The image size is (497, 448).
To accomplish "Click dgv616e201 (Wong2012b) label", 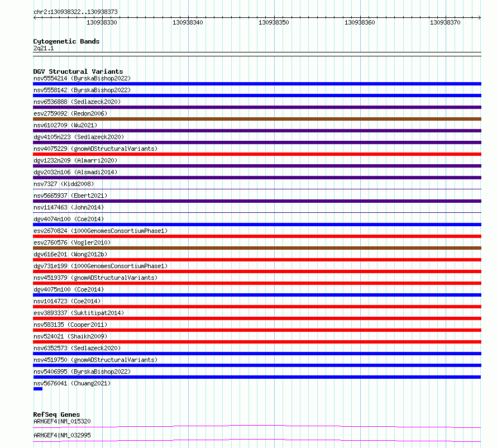I will tap(70, 254).
